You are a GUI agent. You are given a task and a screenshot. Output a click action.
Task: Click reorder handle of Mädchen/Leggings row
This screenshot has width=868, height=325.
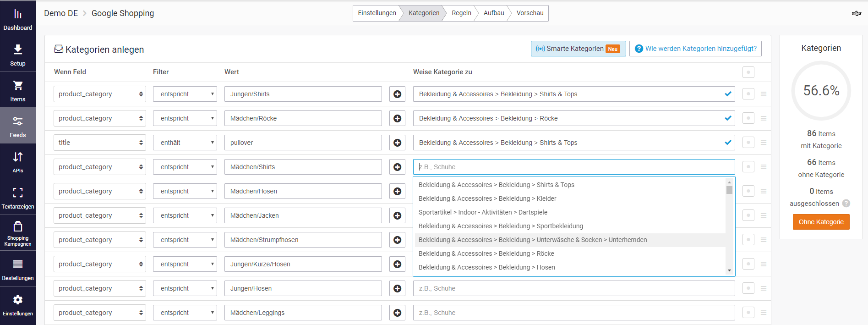764,313
